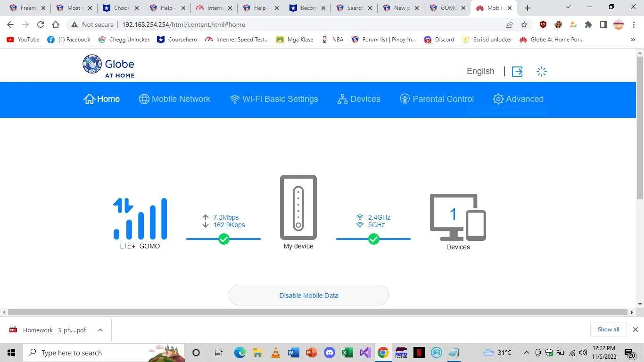This screenshot has width=644, height=362.
Task: Open the Chrome profile avatar
Action: coord(619,25)
